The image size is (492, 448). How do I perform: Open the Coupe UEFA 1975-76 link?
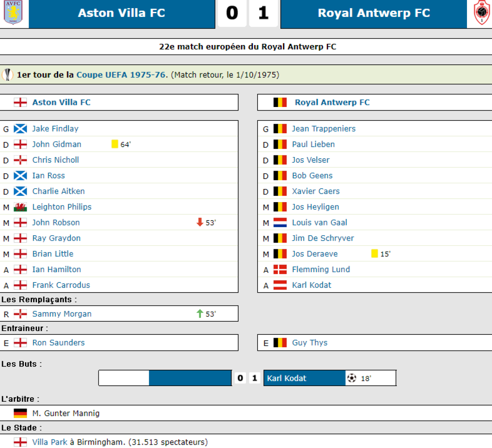tap(121, 75)
